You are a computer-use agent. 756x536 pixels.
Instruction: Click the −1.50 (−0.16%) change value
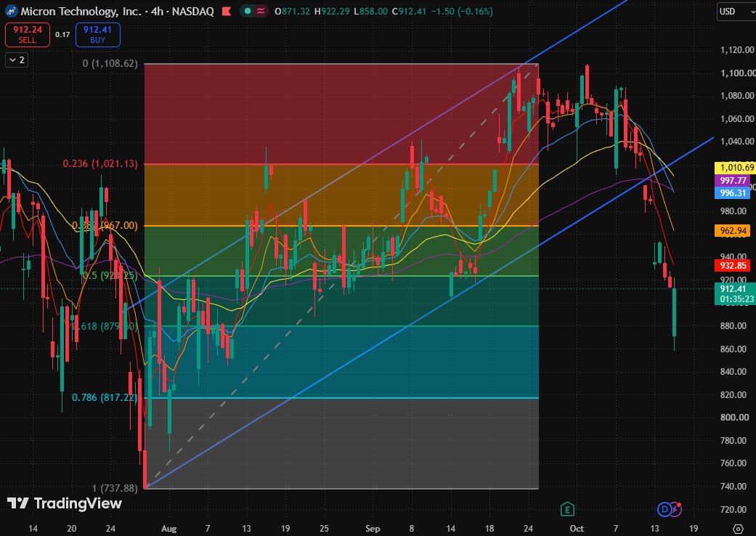click(x=461, y=11)
